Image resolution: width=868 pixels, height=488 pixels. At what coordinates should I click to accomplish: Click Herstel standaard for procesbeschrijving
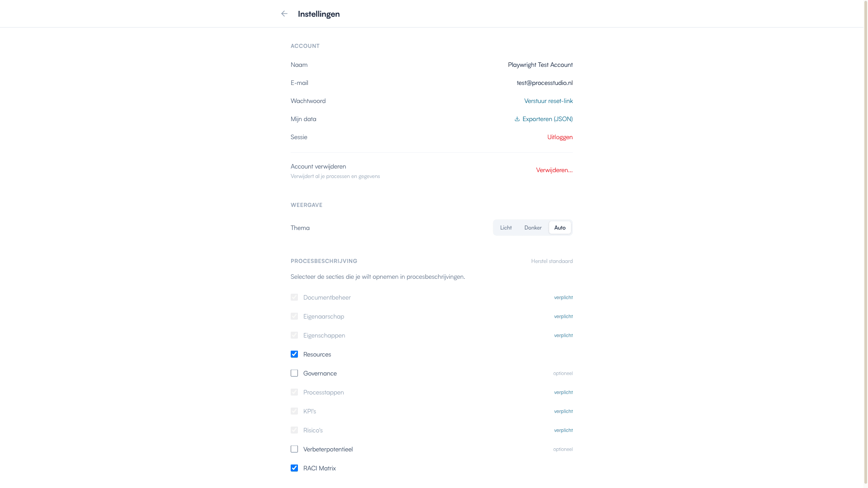[552, 261]
